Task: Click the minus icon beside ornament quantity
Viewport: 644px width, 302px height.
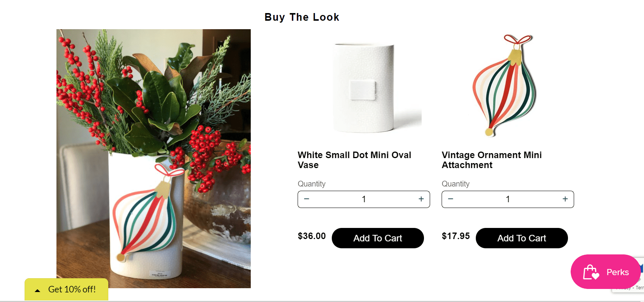Action: [x=450, y=199]
